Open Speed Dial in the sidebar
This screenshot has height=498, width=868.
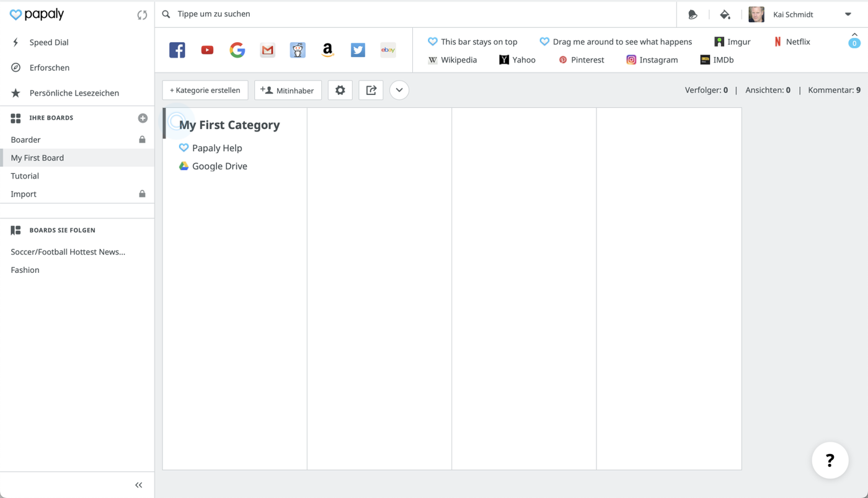[x=49, y=42]
